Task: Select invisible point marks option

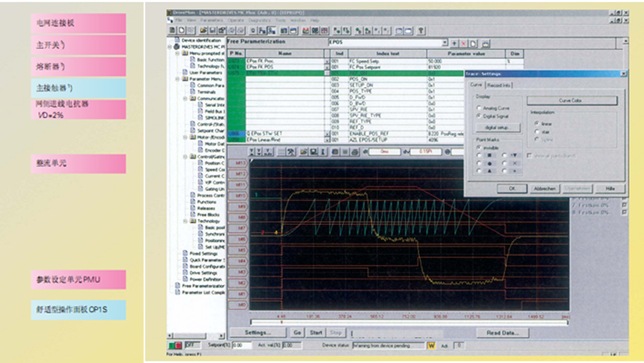Action: point(479,147)
